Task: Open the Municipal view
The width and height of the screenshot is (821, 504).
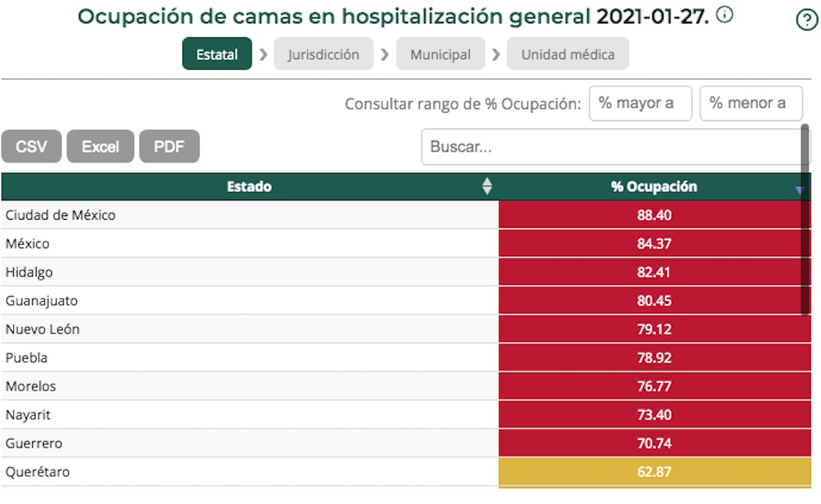Action: pos(441,53)
